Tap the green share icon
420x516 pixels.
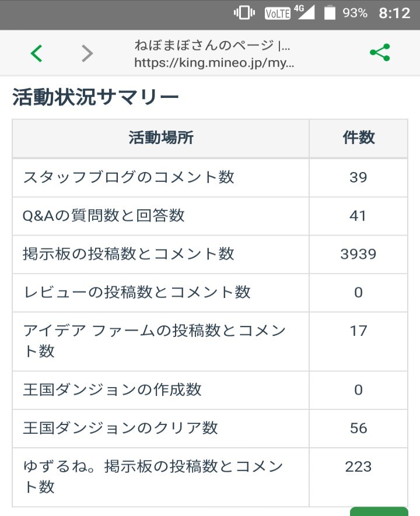tap(380, 53)
